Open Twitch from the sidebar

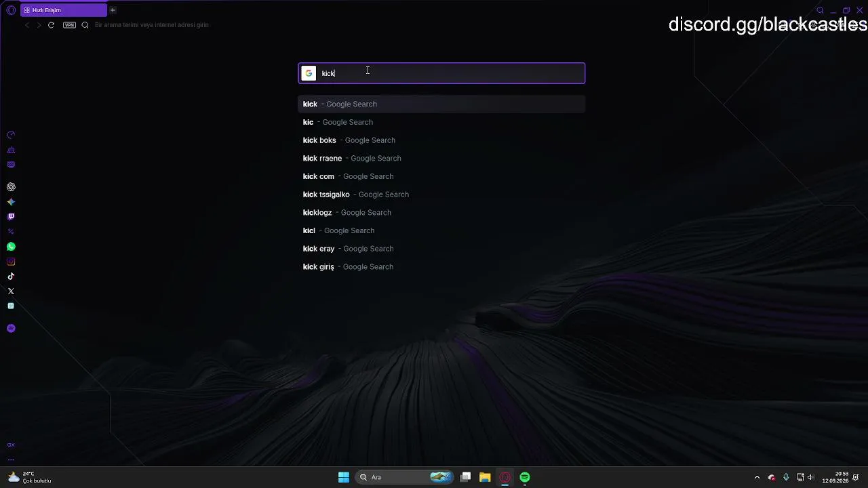pos(11,217)
